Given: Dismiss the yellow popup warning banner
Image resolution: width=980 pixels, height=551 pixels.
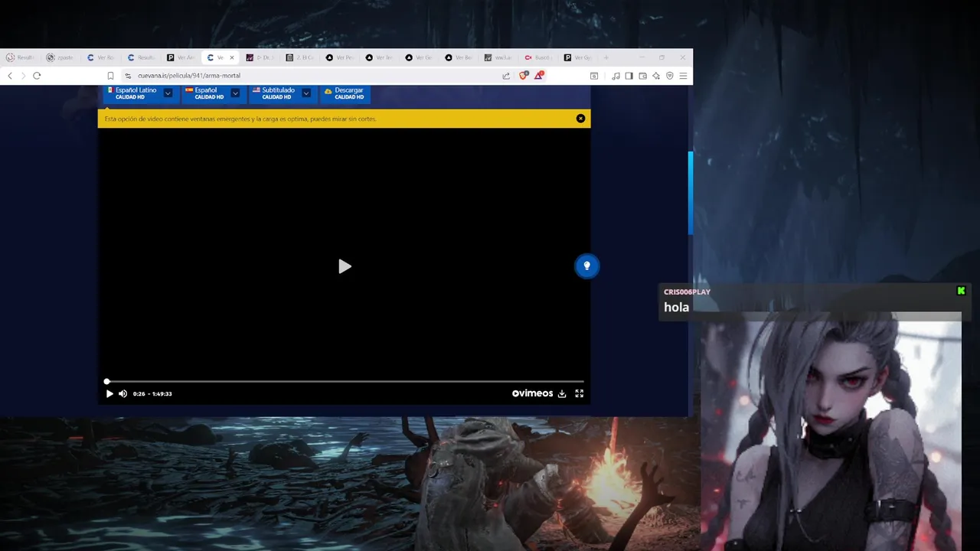Looking at the screenshot, I should 580,119.
